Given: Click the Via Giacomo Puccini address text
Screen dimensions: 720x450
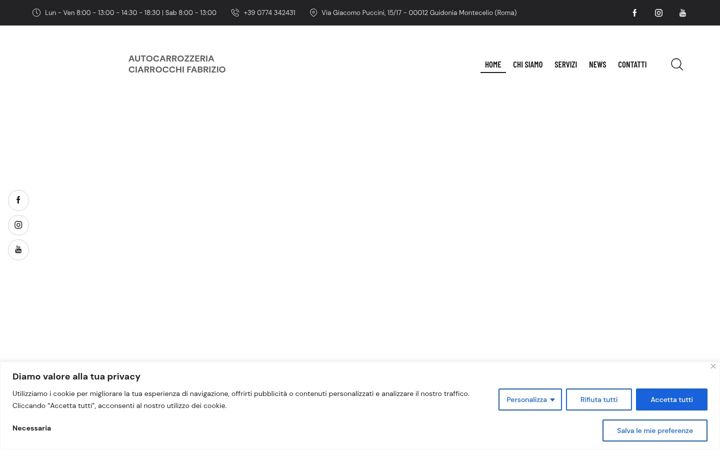Looking at the screenshot, I should 419,13.
